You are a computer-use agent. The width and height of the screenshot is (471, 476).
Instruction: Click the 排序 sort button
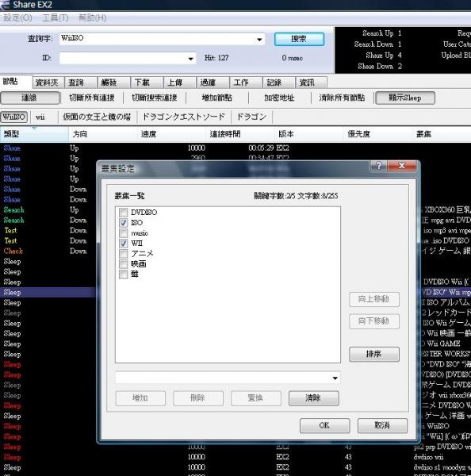374,354
